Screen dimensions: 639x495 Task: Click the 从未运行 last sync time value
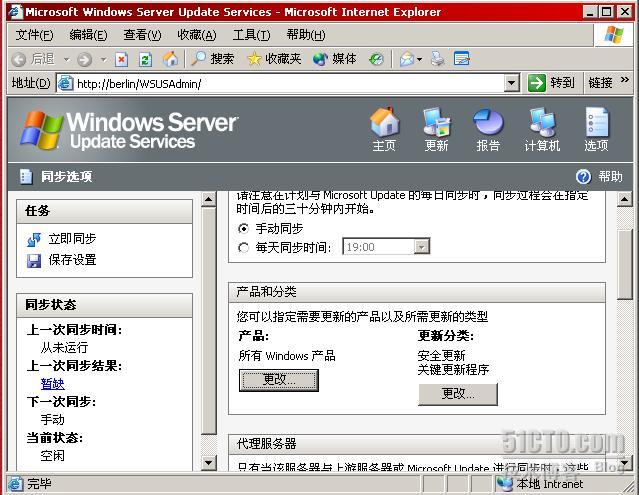click(64, 348)
